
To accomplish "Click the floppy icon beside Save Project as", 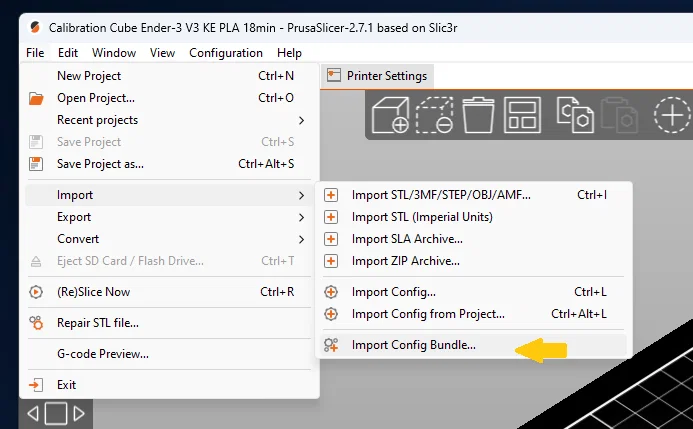I will pyautogui.click(x=36, y=164).
